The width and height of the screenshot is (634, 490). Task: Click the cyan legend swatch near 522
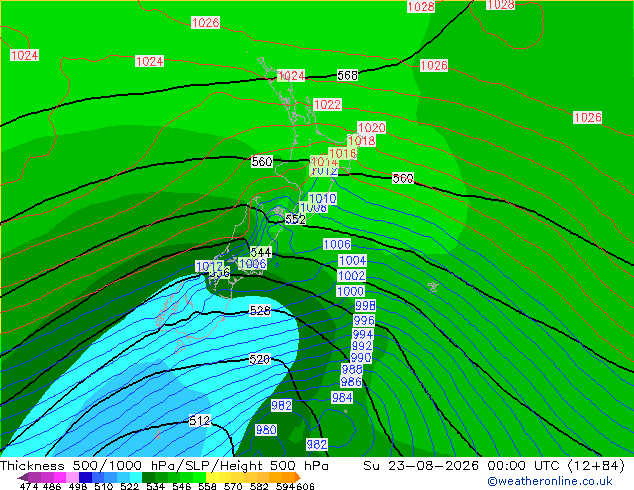(136, 477)
